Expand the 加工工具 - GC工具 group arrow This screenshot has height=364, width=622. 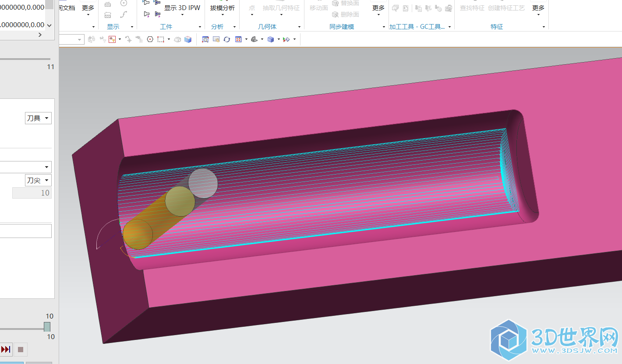click(x=449, y=27)
